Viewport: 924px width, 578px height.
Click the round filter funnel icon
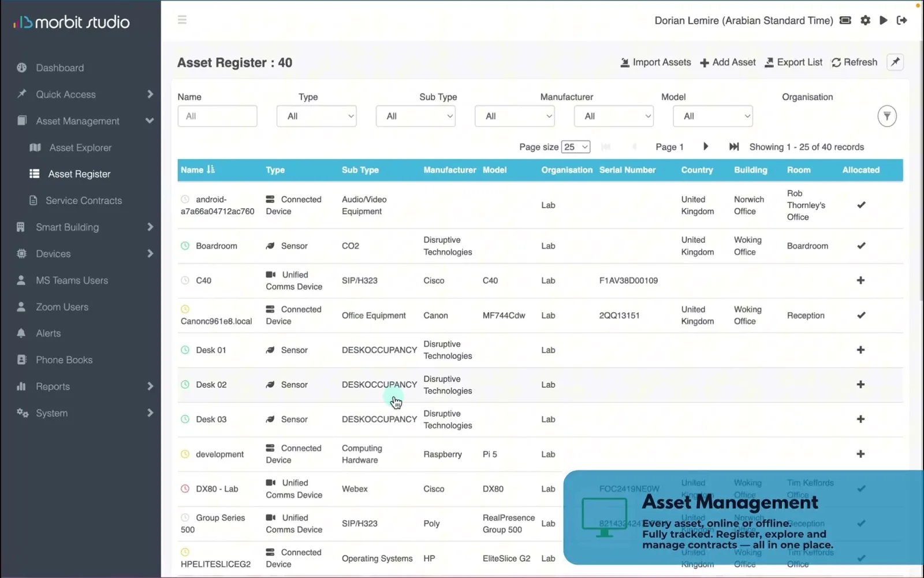[887, 116]
